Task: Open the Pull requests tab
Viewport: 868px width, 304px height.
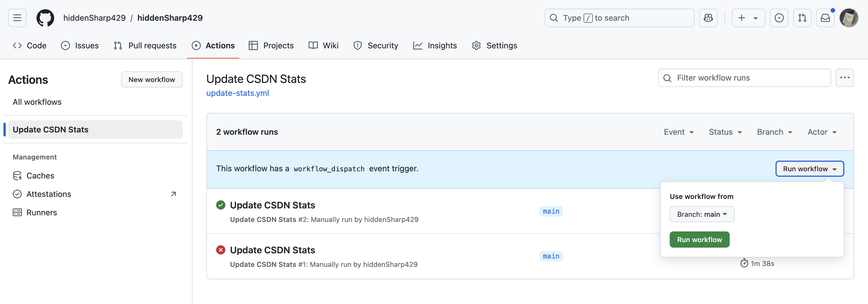Action: (x=145, y=45)
